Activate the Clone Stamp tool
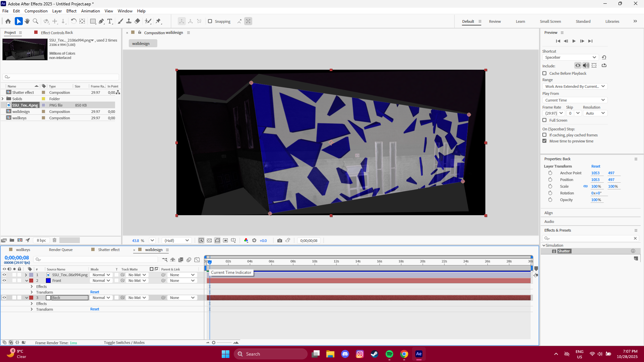644x362 pixels. [x=129, y=21]
